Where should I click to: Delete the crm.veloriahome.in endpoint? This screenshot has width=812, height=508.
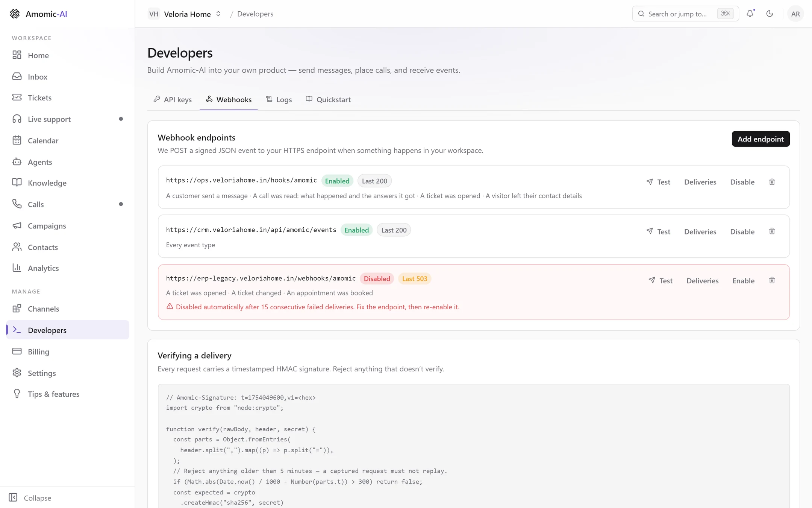click(x=772, y=231)
